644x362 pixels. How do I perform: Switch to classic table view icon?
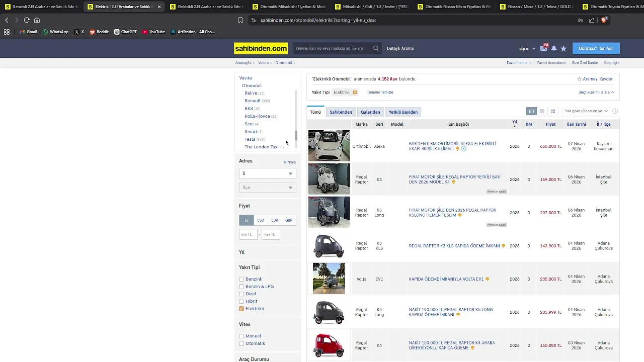pyautogui.click(x=531, y=111)
